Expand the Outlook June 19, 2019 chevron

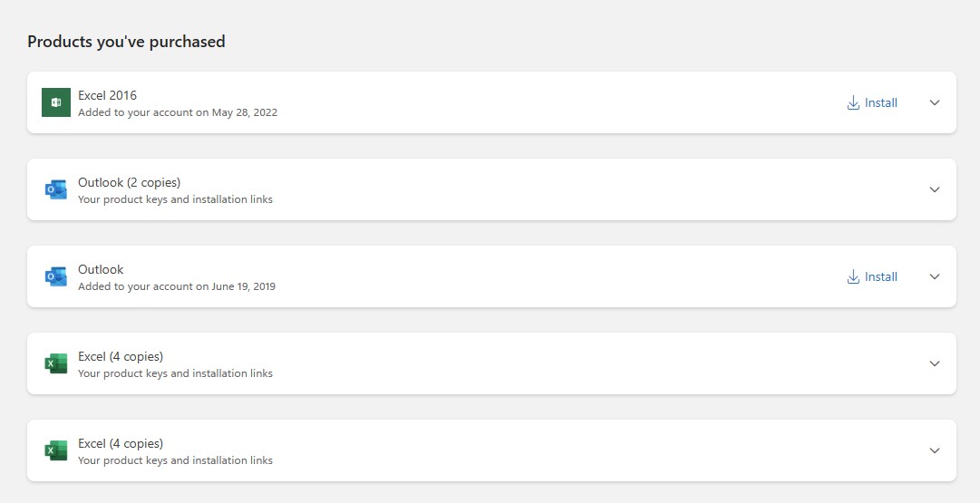pyautogui.click(x=935, y=276)
